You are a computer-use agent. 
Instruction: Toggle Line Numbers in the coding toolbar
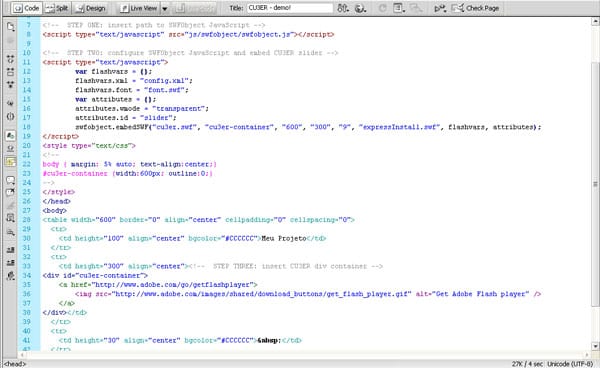(10, 135)
